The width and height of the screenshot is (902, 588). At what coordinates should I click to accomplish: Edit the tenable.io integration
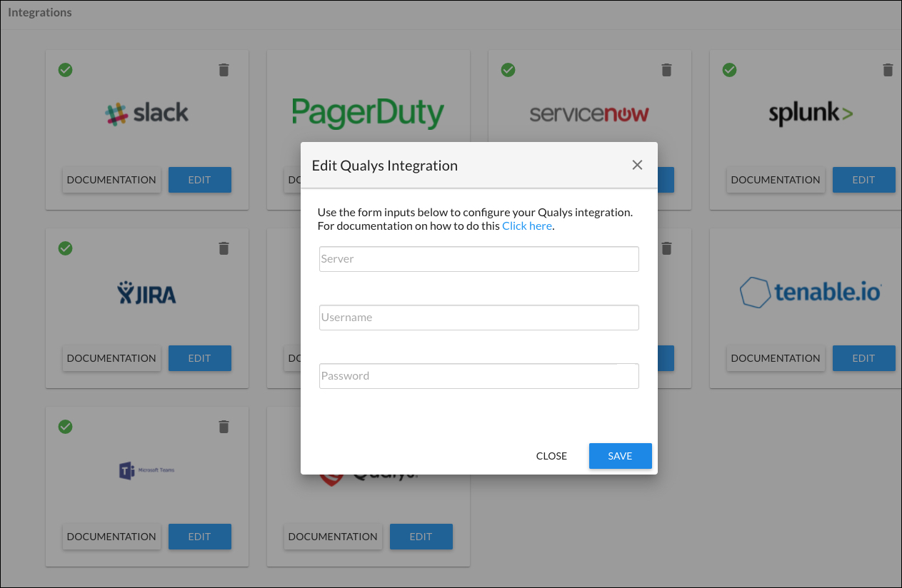[863, 358]
